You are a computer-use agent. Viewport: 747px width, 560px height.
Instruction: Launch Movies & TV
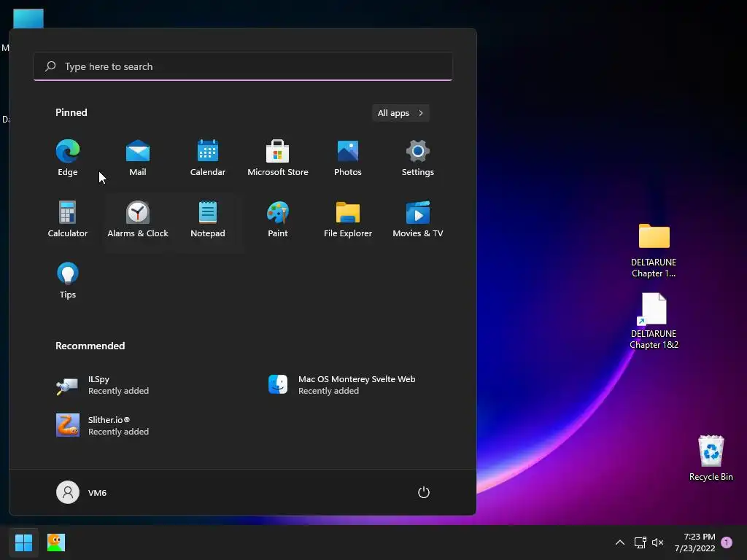point(418,219)
